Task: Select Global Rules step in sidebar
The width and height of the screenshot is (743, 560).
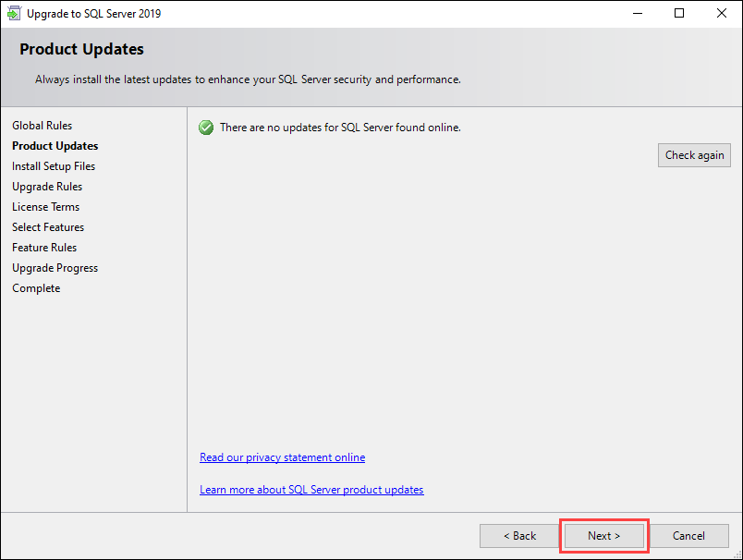Action: click(42, 126)
